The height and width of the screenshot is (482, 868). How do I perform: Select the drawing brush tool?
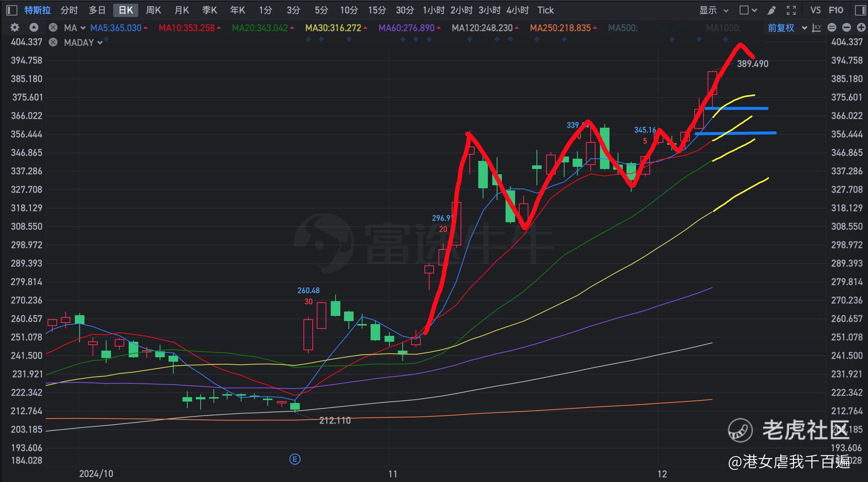771,10
